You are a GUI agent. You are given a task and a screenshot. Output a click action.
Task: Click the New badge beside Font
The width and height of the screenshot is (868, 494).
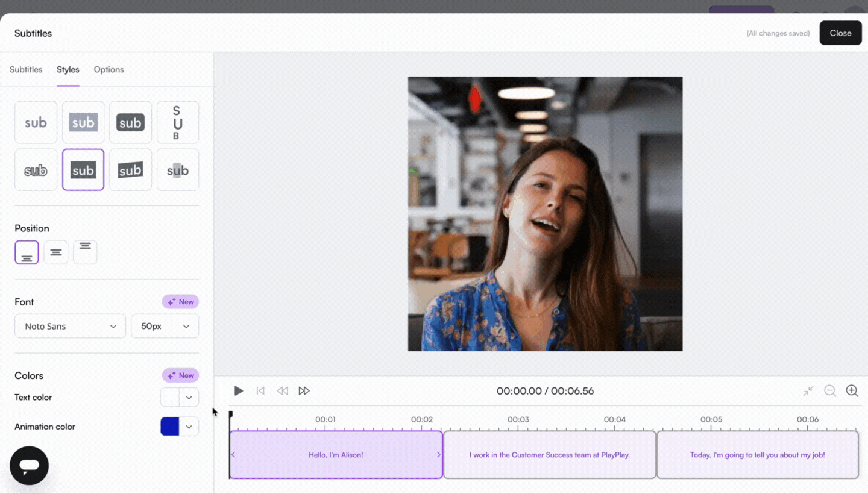180,302
